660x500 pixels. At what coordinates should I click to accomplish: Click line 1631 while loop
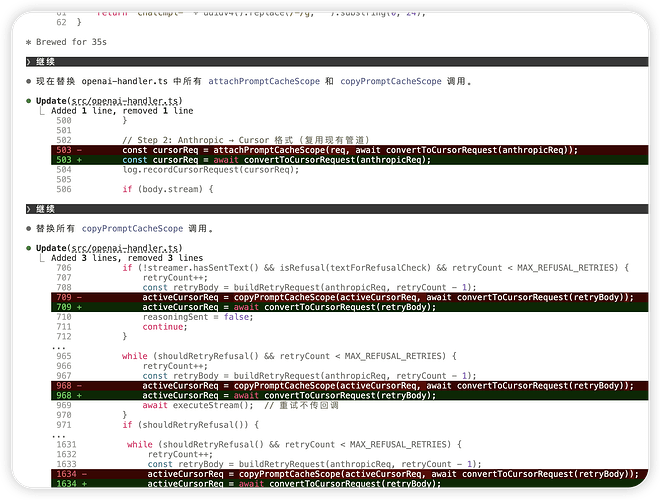click(294, 444)
